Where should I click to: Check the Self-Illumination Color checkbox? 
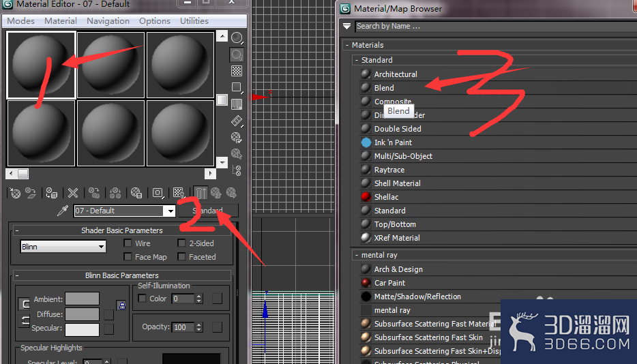click(x=142, y=298)
